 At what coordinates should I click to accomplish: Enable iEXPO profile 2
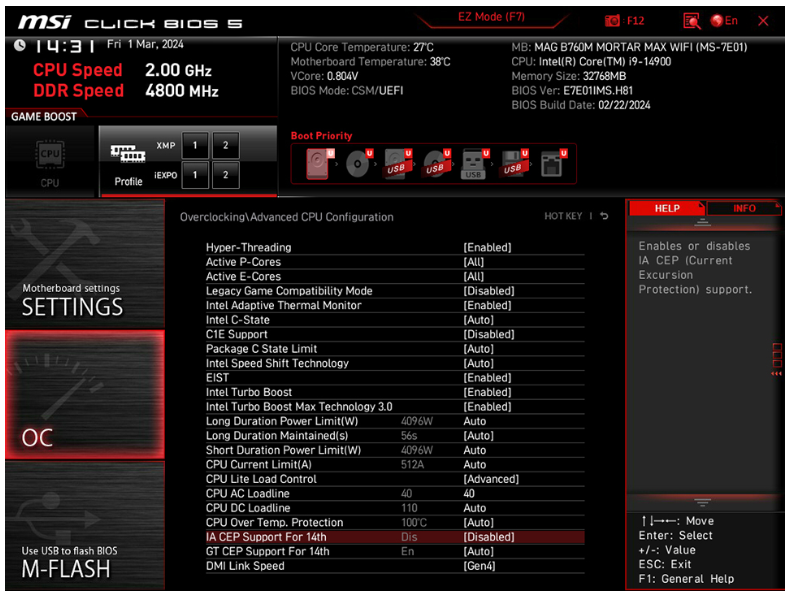coord(225,175)
